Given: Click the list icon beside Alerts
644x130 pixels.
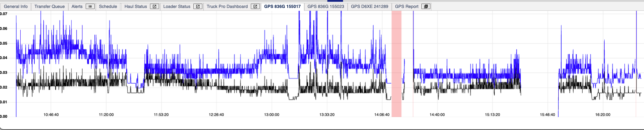Looking at the screenshot, I should (90, 6).
